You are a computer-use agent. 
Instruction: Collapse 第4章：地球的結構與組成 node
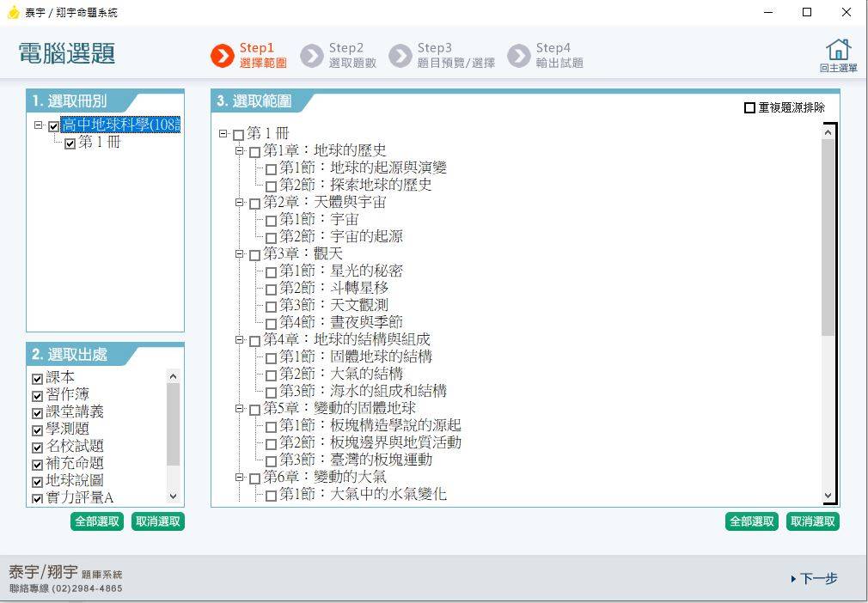tap(240, 339)
